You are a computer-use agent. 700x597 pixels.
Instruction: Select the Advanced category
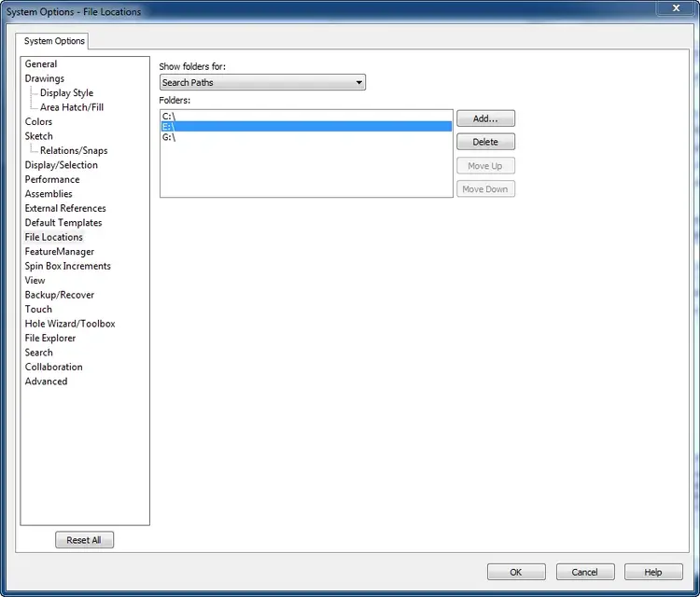click(x=46, y=382)
